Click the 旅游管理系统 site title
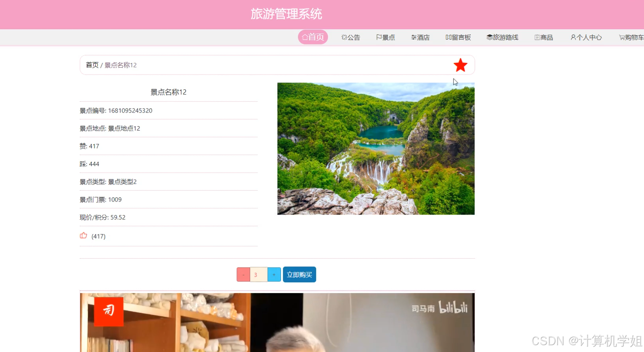644x352 pixels. [x=286, y=14]
